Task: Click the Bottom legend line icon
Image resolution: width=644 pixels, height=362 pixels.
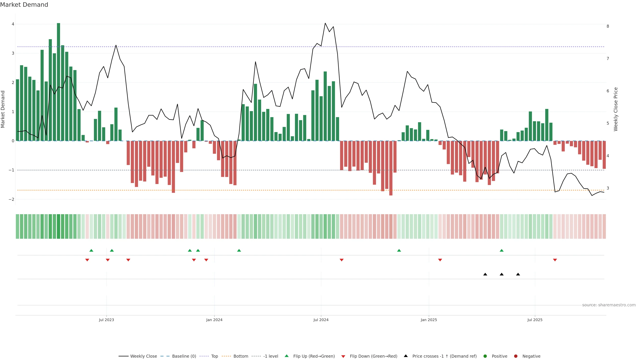Action: 226,356
